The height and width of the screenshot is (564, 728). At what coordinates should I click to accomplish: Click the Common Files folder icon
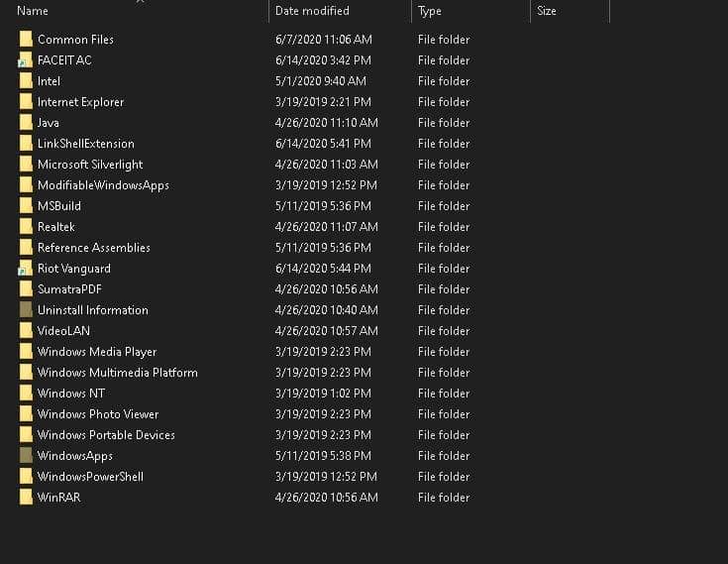[26, 39]
